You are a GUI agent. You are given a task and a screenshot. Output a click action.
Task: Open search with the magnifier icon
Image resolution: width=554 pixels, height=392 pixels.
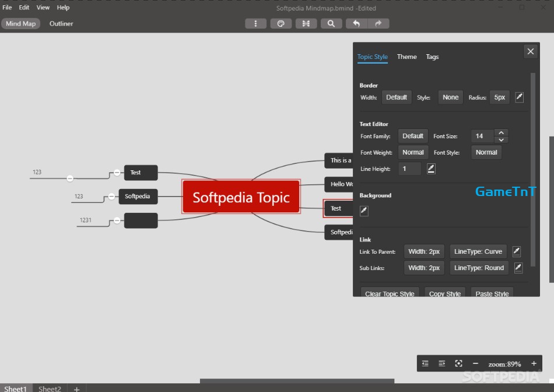click(x=331, y=24)
